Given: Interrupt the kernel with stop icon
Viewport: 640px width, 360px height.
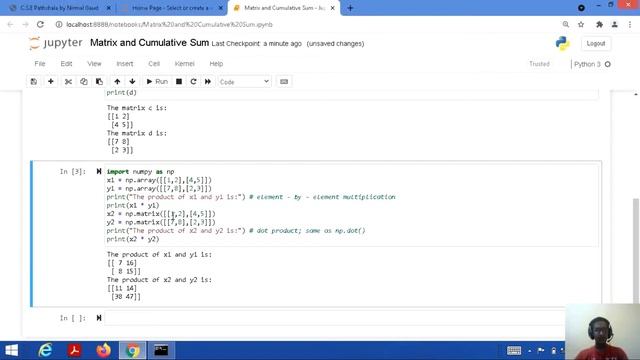Looking at the screenshot, I should coord(179,82).
